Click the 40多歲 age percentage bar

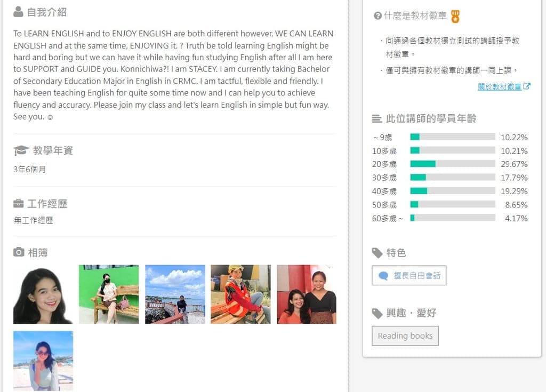click(x=453, y=191)
